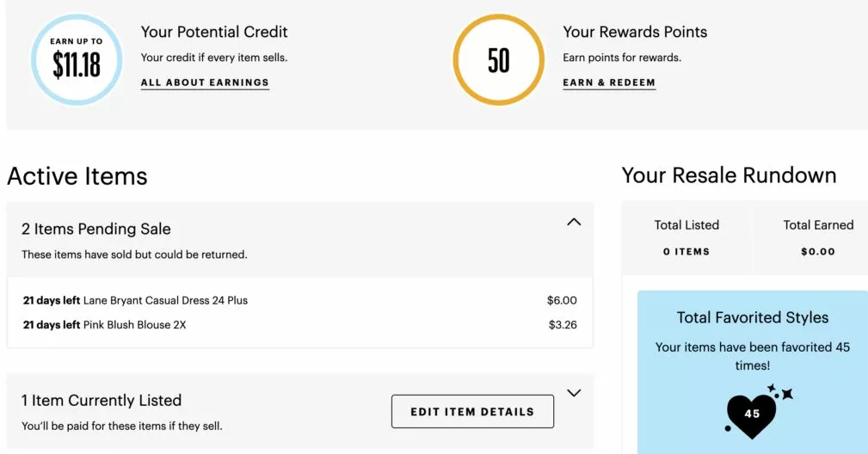Screen dimensions: 868x454
Task: Click the Your Rewards Points heading
Action: pyautogui.click(x=635, y=32)
